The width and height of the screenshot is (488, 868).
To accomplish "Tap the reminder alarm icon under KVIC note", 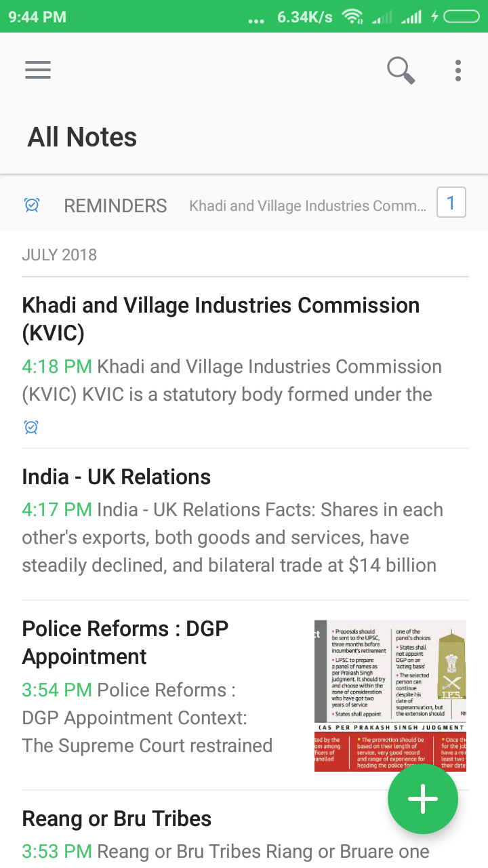I will (31, 427).
